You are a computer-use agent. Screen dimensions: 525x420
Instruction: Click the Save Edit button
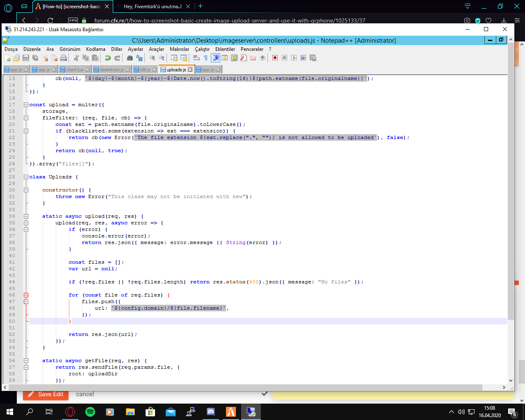click(x=46, y=394)
